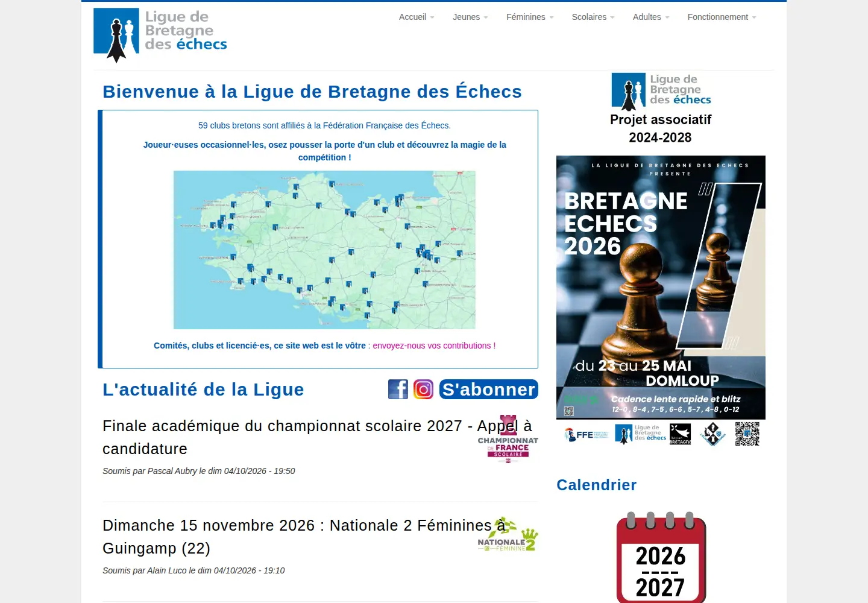The height and width of the screenshot is (603, 868).
Task: Open the Finale académique championnat scolaire article
Action: 317,437
